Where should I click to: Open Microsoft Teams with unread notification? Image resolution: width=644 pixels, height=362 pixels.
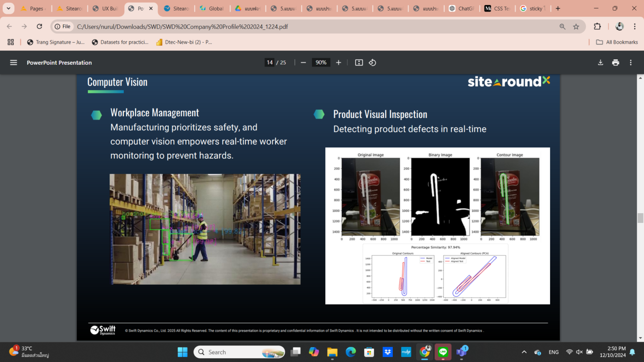pos(461,352)
